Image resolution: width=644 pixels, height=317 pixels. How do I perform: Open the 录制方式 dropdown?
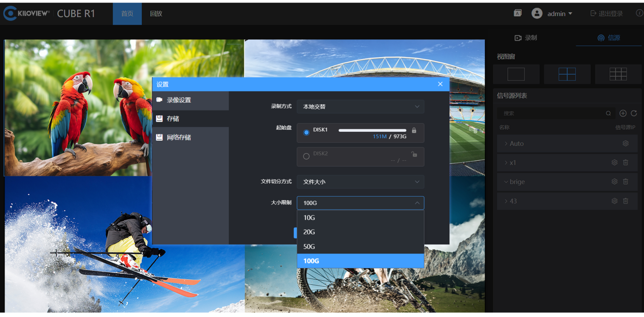(360, 107)
